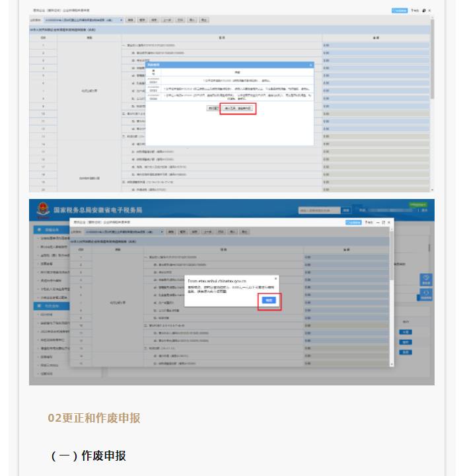
Task: Click floating headset support icon on right edge
Action: coord(425,294)
